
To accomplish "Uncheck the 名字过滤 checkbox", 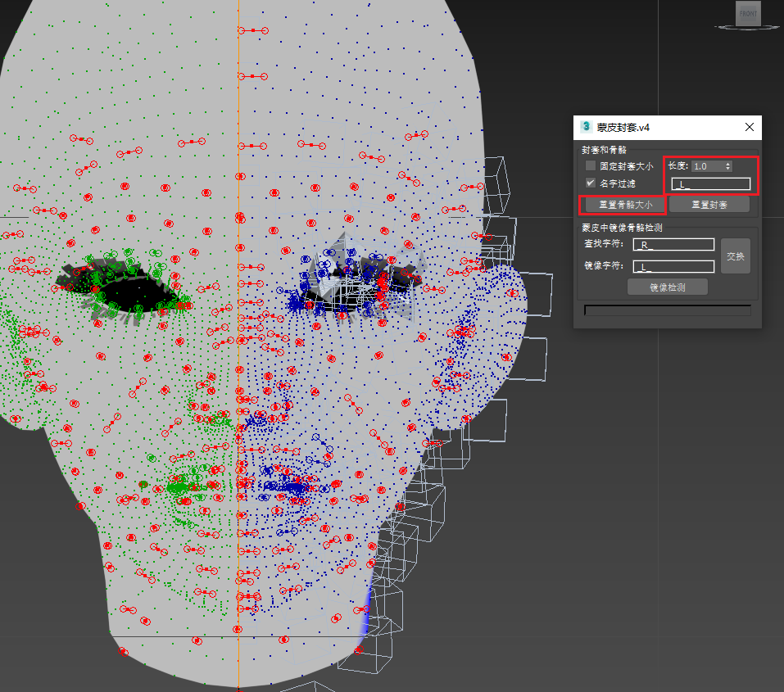I will [591, 183].
